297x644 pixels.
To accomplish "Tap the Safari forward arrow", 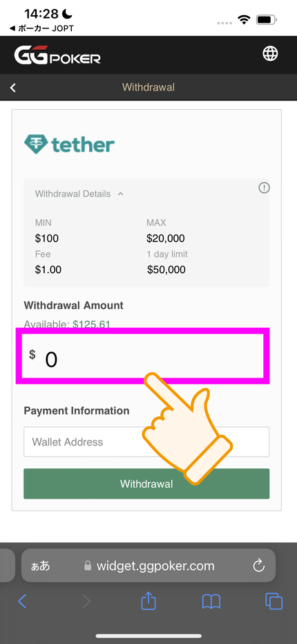I will click(86, 601).
